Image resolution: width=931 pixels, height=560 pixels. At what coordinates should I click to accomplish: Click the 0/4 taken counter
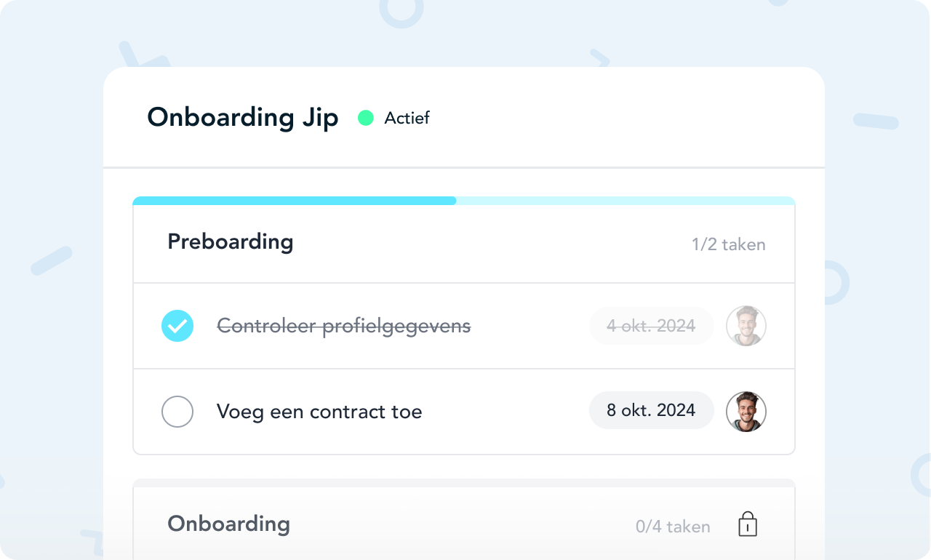point(673,527)
